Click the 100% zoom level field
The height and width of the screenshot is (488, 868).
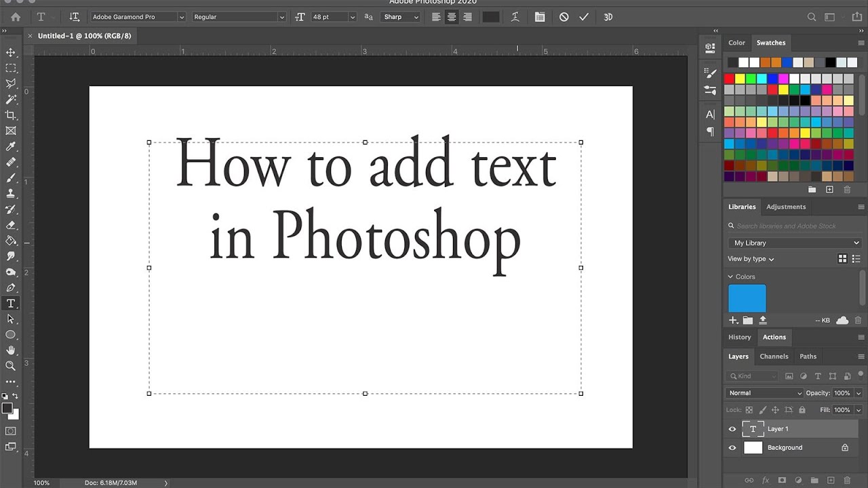(41, 483)
